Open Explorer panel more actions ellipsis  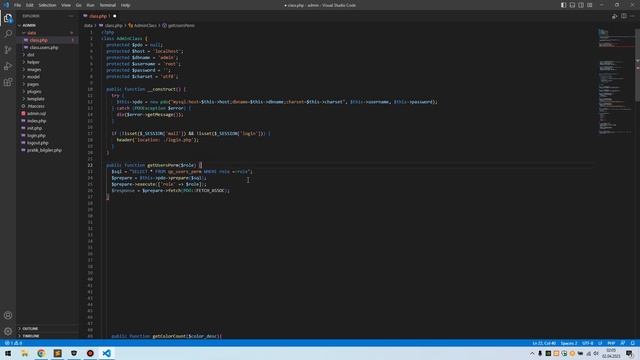(71, 16)
